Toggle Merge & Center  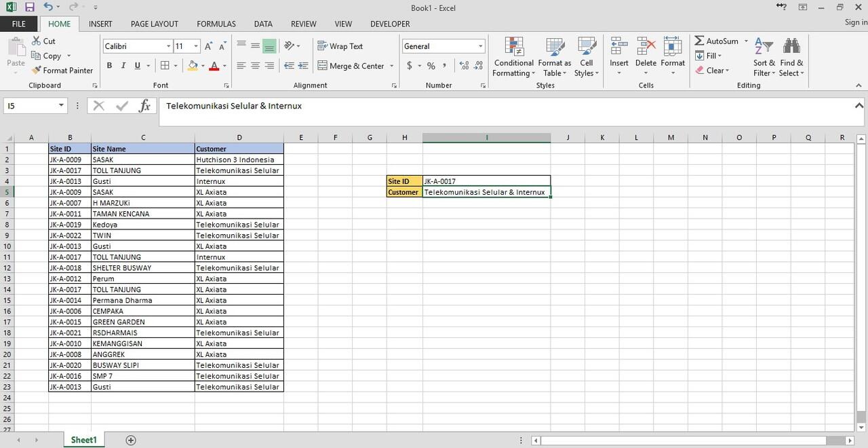coord(351,66)
